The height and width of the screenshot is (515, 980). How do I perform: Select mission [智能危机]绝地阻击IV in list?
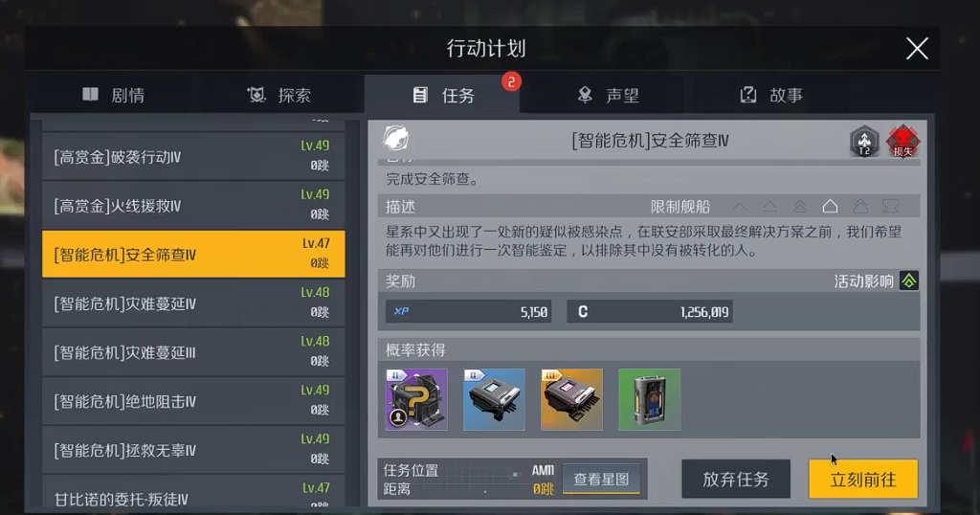click(x=193, y=401)
